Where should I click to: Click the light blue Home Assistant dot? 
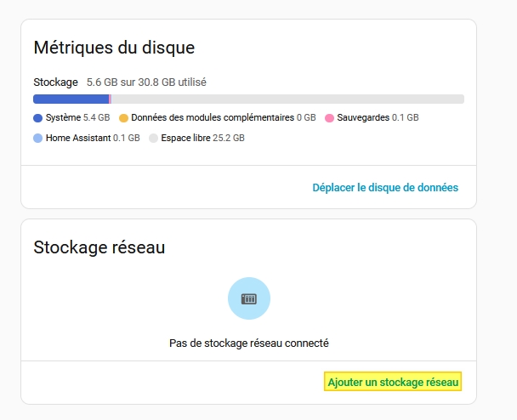37,138
